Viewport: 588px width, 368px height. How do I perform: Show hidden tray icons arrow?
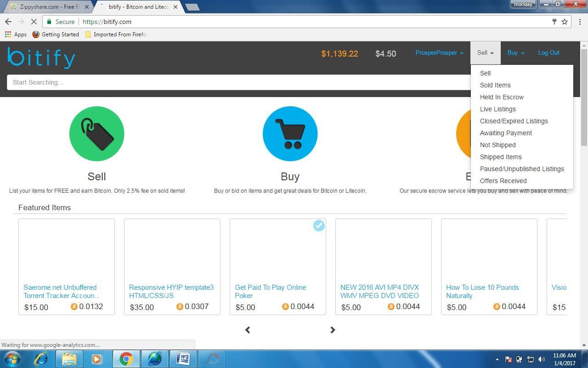click(x=497, y=359)
